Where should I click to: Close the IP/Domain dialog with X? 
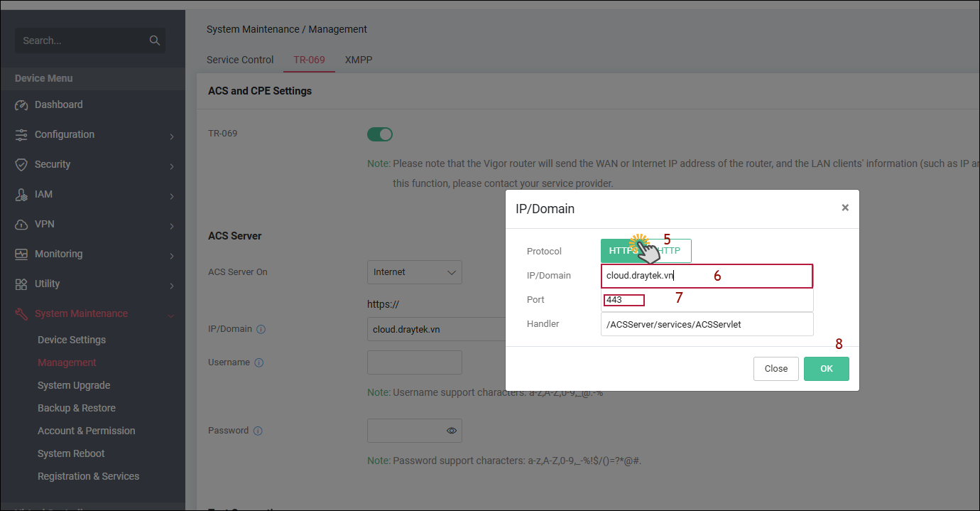click(x=845, y=208)
